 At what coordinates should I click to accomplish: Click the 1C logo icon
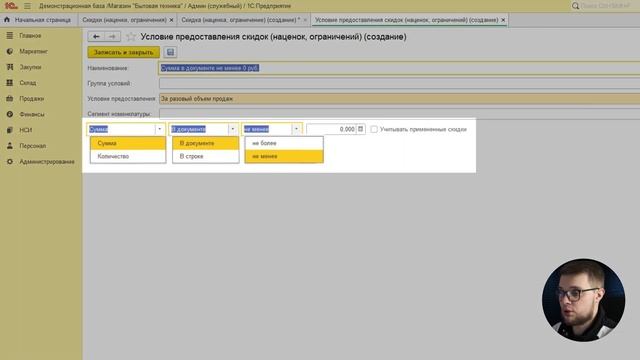point(11,6)
